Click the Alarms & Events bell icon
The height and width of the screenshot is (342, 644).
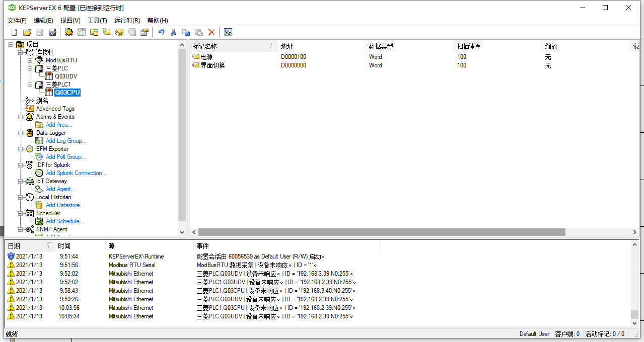[x=30, y=117]
